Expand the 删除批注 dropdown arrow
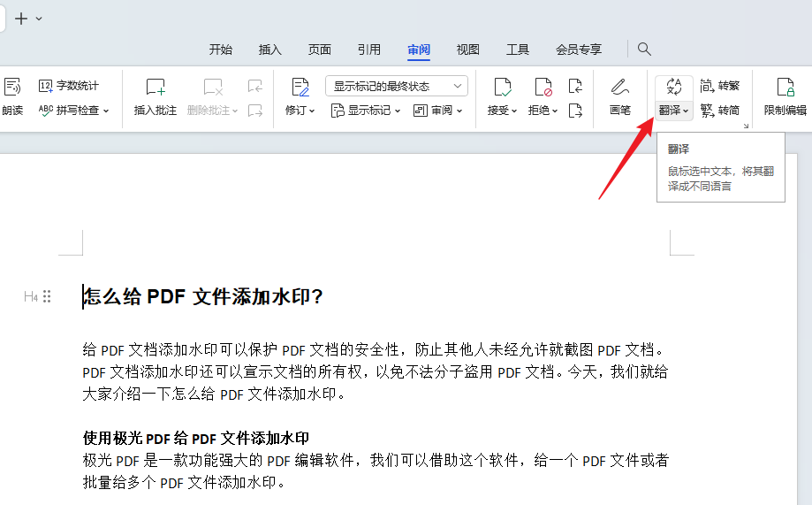Viewport: 812px width, 505px height. pyautogui.click(x=235, y=111)
